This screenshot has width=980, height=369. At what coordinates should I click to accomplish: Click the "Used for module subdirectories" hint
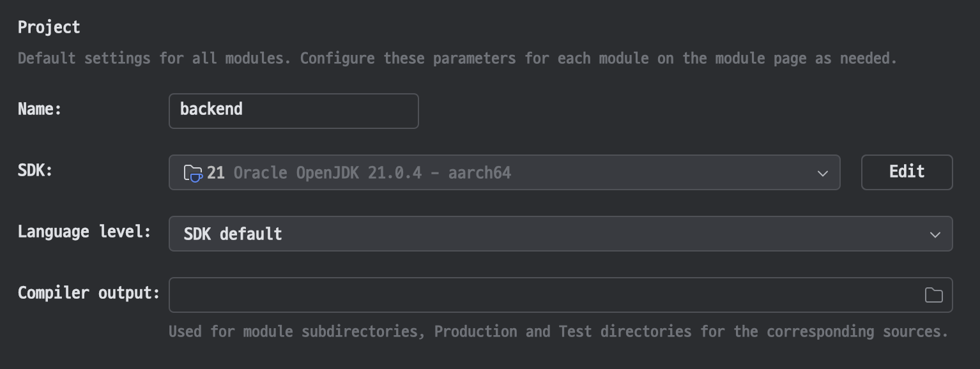point(298,332)
